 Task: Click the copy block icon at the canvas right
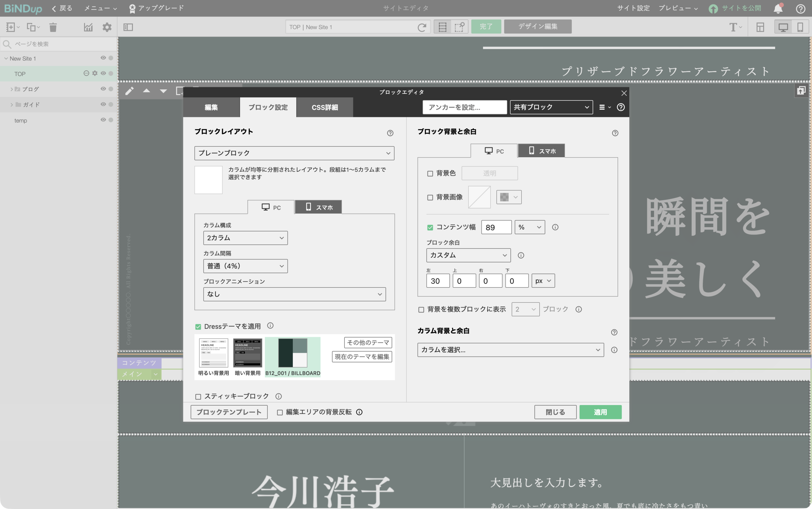pyautogui.click(x=801, y=91)
